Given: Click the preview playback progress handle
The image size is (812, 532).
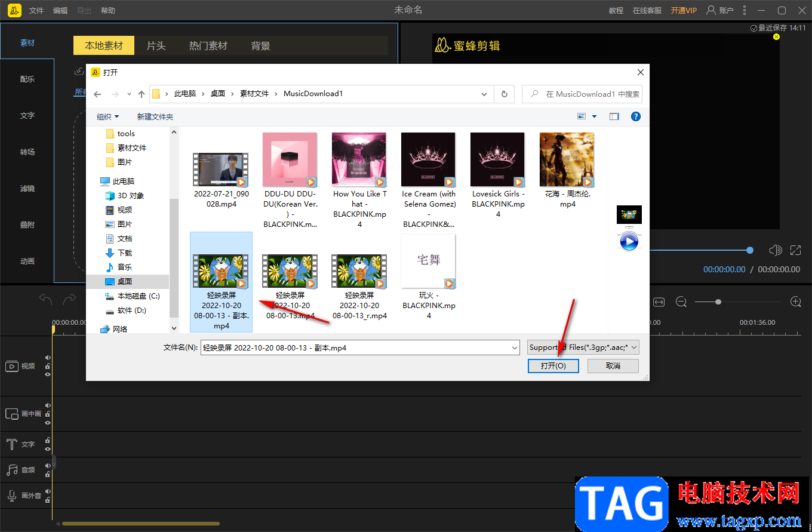Looking at the screenshot, I should pyautogui.click(x=750, y=250).
